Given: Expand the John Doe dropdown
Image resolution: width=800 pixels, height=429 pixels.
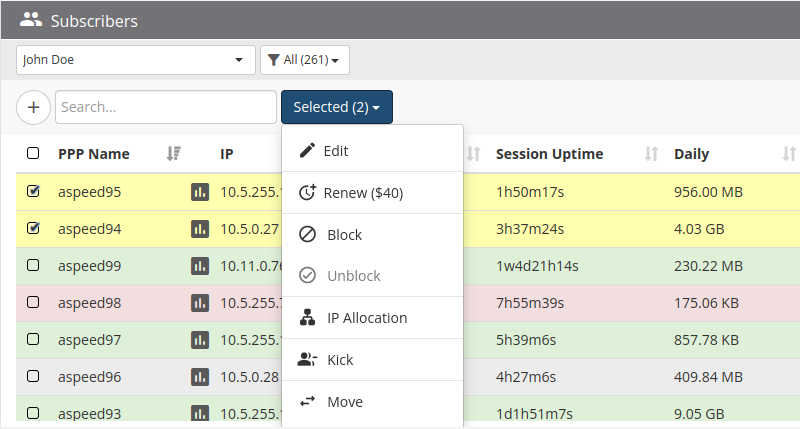Looking at the screenshot, I should (136, 60).
